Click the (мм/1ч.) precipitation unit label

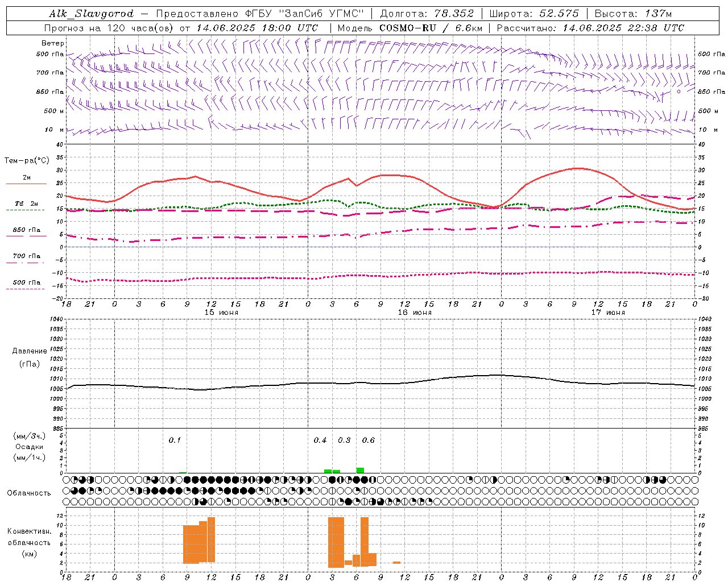(29, 458)
